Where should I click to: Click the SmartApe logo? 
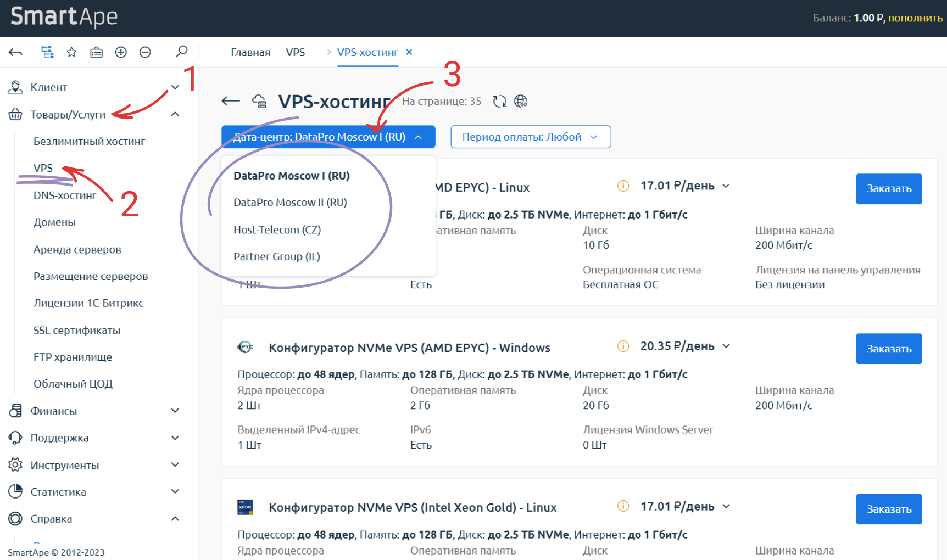[64, 16]
